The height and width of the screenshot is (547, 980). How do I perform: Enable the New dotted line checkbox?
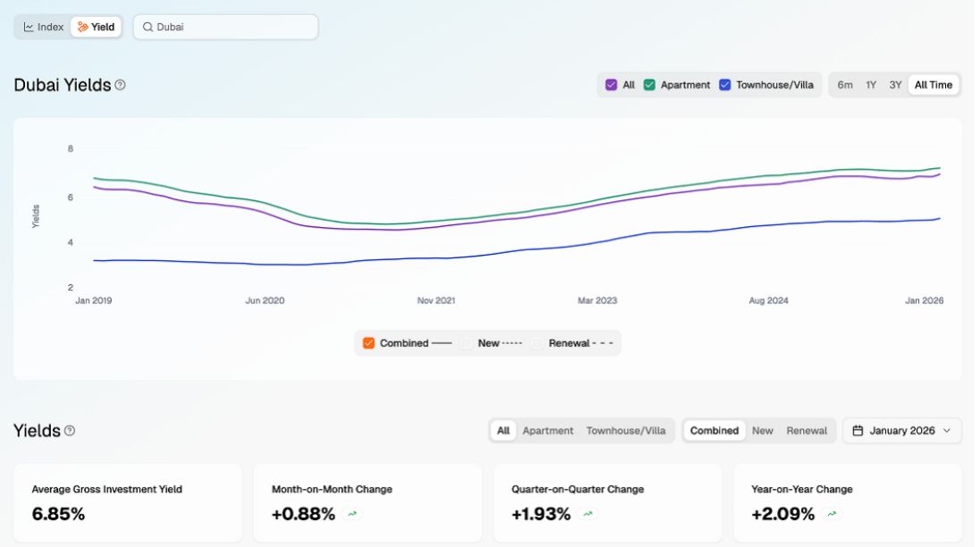[x=467, y=343]
